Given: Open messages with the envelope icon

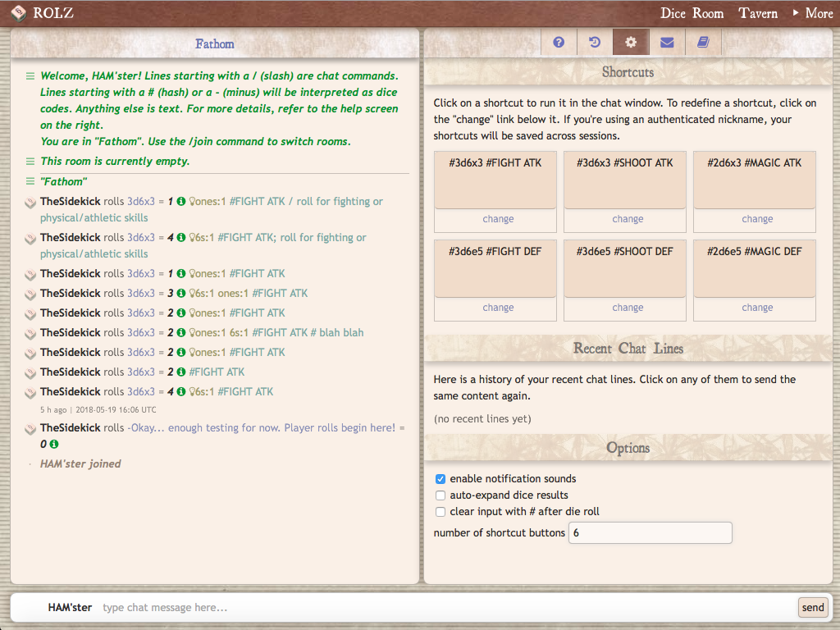Looking at the screenshot, I should click(667, 42).
